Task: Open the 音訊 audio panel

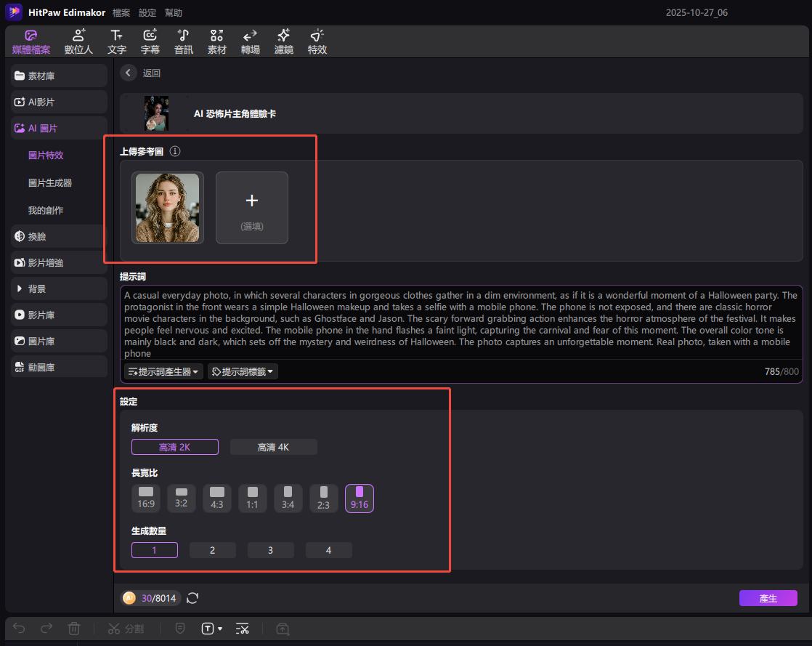Action: [184, 41]
